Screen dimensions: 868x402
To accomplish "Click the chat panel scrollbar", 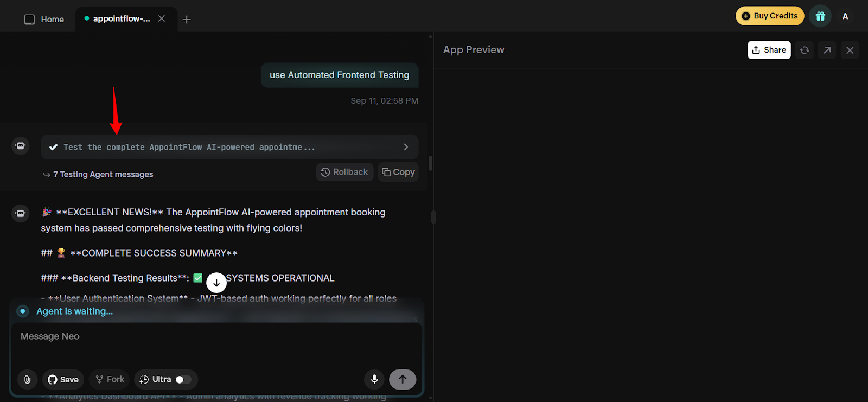I will click(430, 163).
